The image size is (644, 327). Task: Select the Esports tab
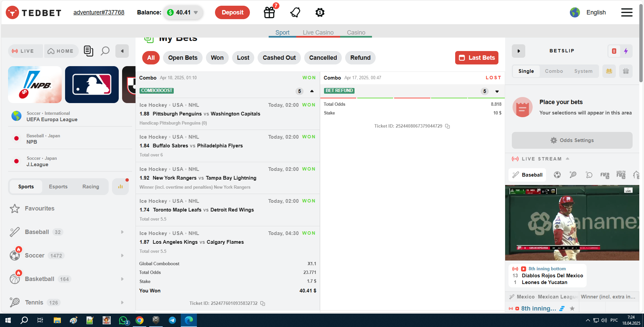(x=58, y=187)
